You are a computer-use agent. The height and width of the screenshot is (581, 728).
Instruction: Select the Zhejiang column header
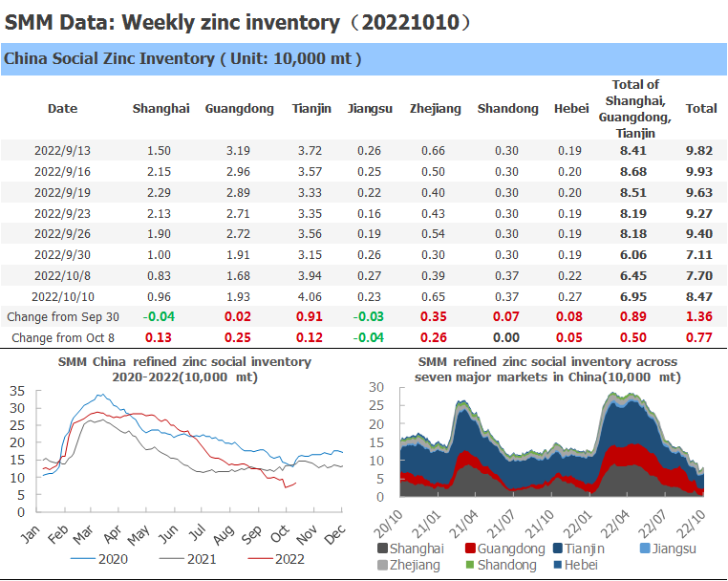436,109
